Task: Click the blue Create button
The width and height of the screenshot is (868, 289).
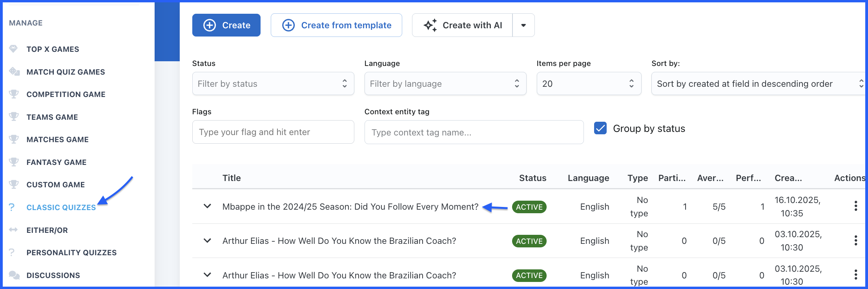Action: point(226,25)
